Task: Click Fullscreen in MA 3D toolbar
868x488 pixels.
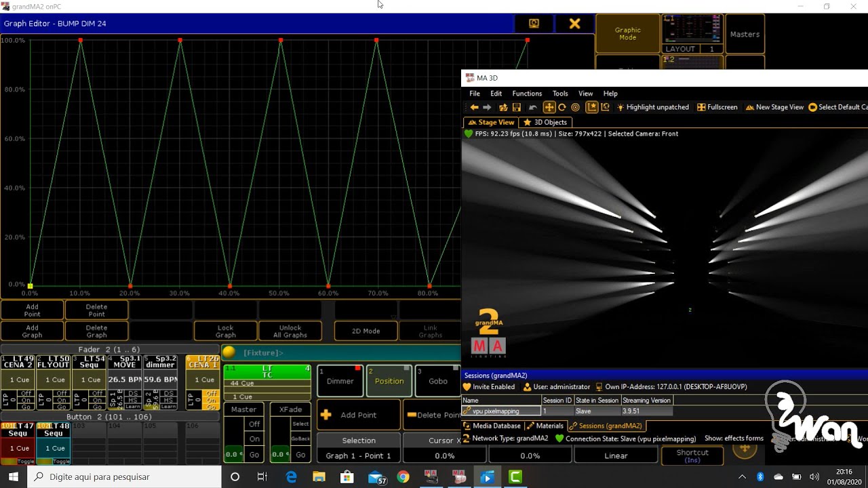Action: point(717,107)
